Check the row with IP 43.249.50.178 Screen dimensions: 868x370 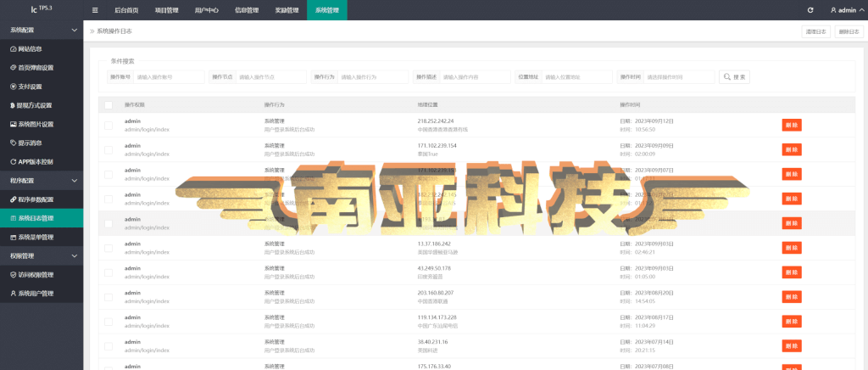pyautogui.click(x=108, y=272)
